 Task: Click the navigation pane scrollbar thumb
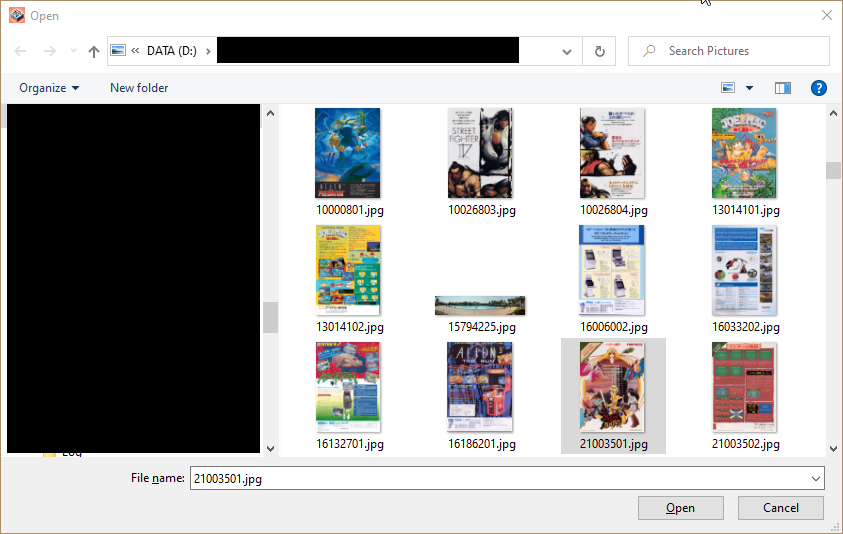point(270,317)
